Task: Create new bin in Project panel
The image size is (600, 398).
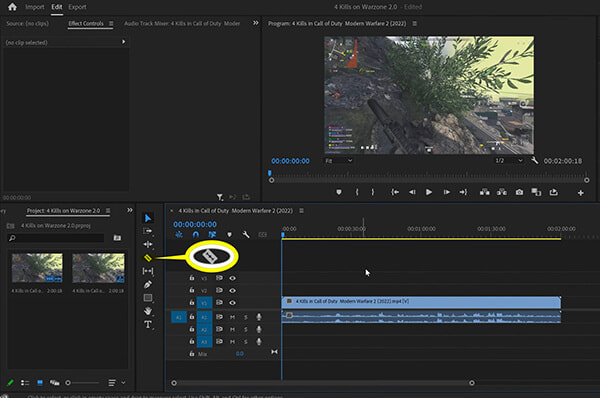Action: (117, 238)
